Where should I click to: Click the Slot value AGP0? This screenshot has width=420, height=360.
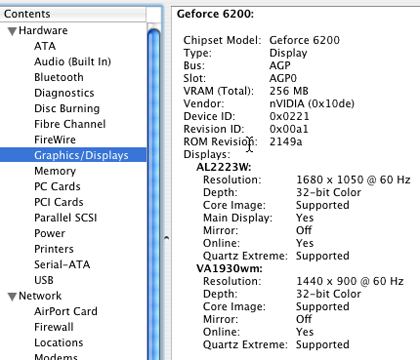283,78
